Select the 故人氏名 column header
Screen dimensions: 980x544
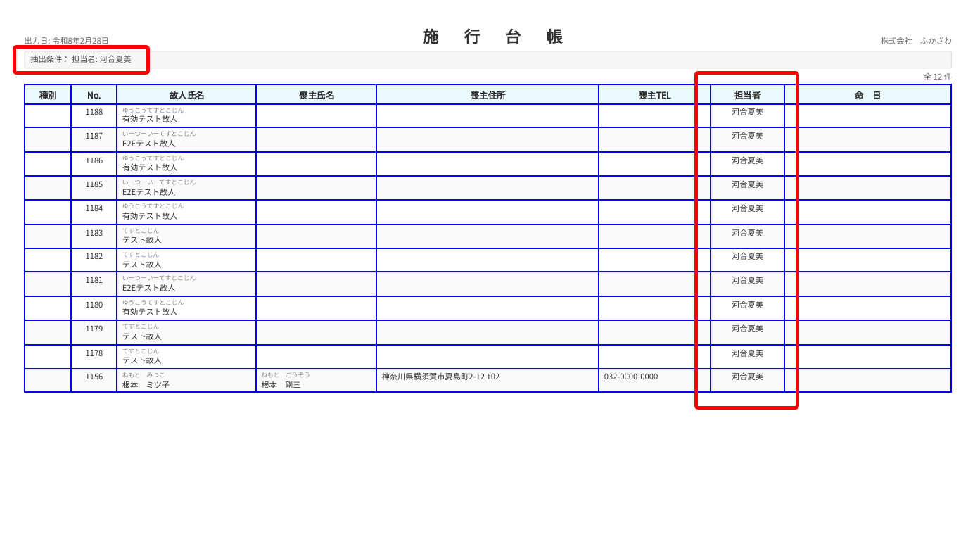(186, 95)
